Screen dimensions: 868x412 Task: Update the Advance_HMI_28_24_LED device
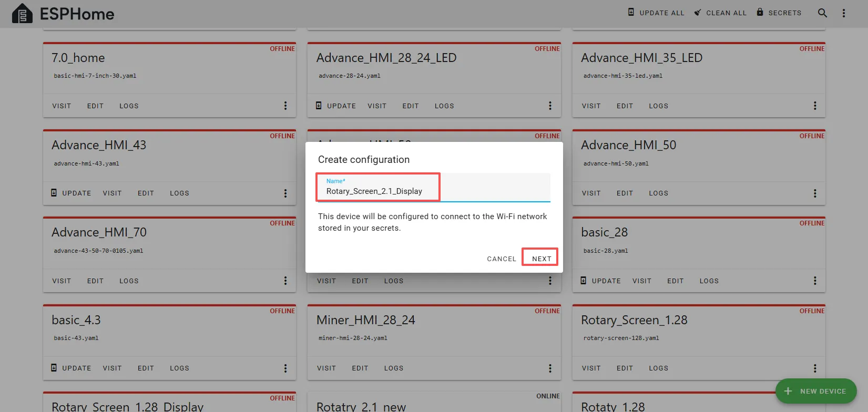tap(336, 106)
